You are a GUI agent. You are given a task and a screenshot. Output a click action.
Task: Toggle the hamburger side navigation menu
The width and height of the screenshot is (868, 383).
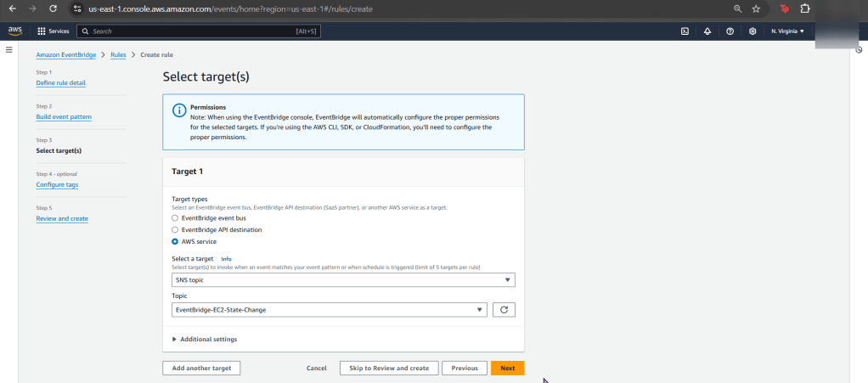click(x=9, y=50)
